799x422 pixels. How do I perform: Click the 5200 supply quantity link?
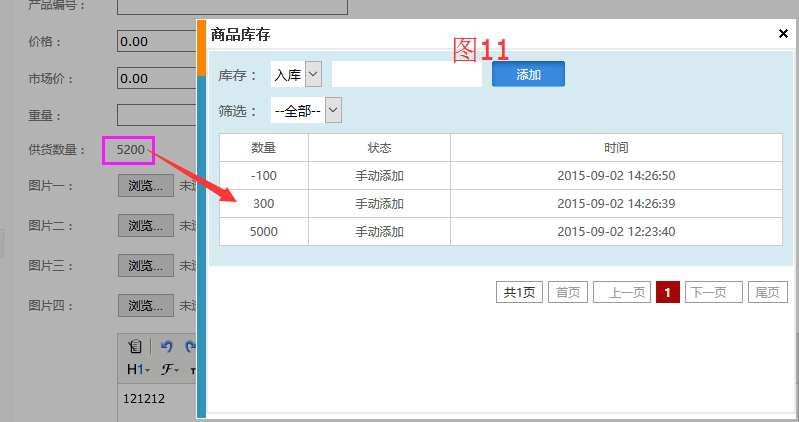coord(131,150)
